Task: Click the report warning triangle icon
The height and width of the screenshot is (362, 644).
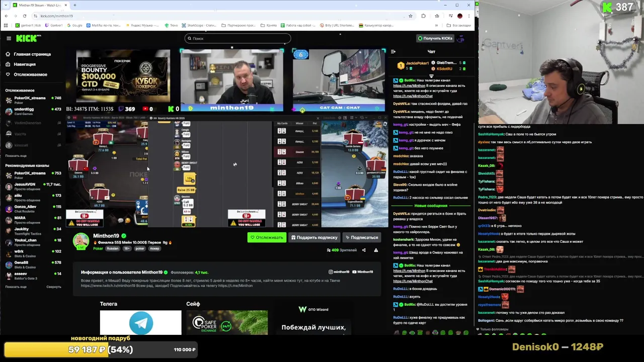Action: (x=376, y=250)
